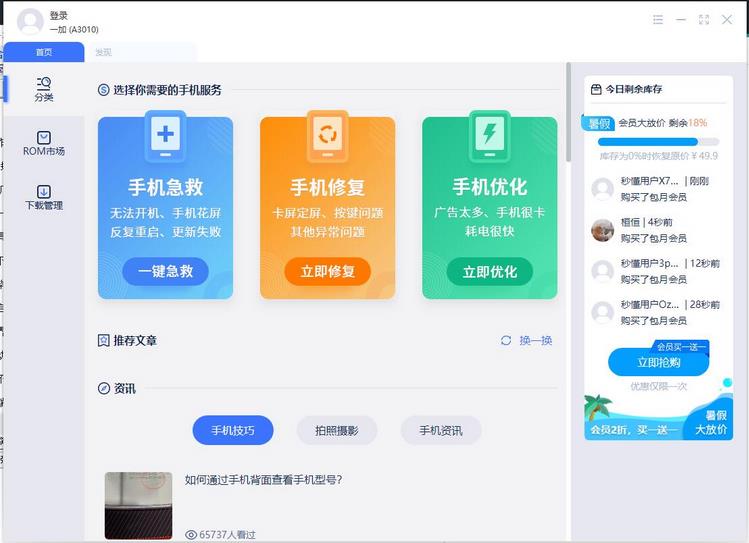Select the 拍照摄影 filter pill

point(337,431)
